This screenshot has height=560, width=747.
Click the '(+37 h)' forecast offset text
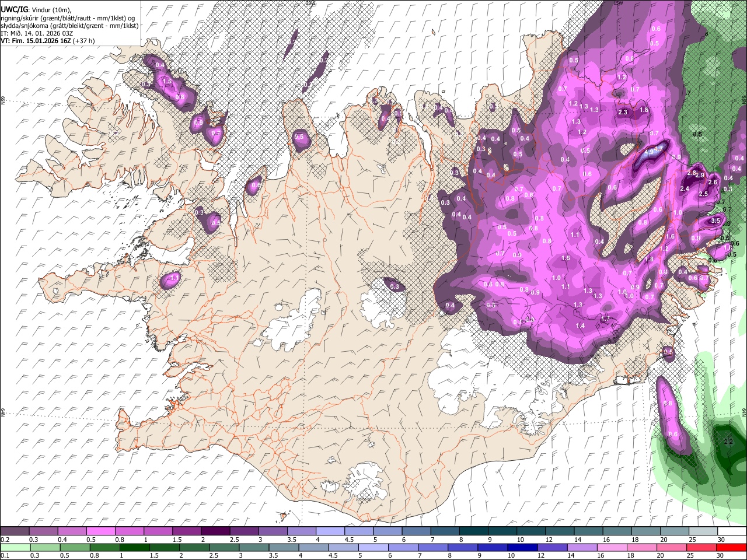tap(84, 41)
